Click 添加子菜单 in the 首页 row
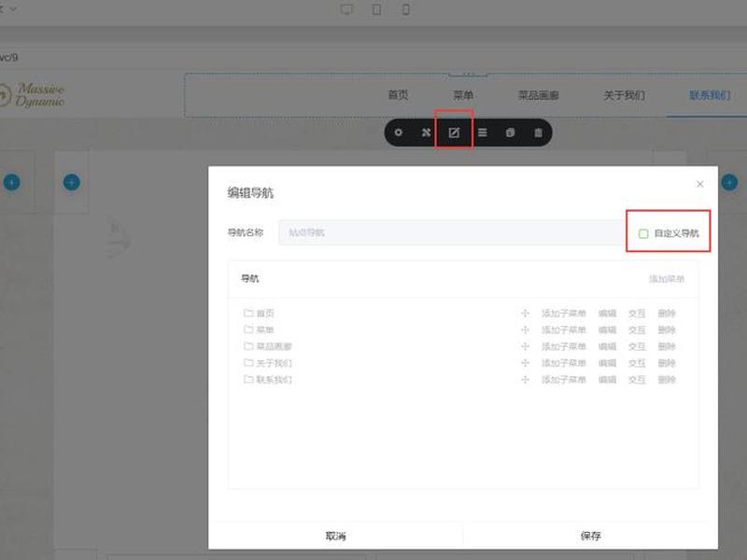This screenshot has height=560, width=747. pyautogui.click(x=564, y=314)
